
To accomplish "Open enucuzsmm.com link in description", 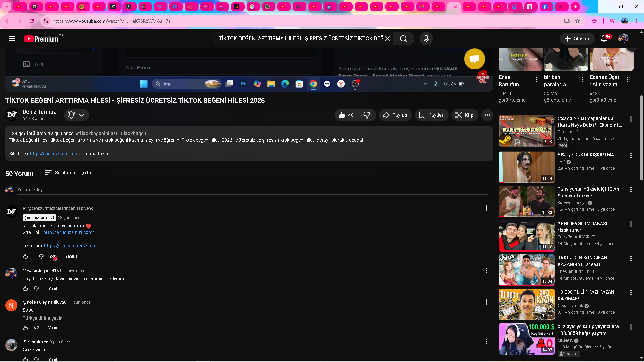I will [x=55, y=154].
